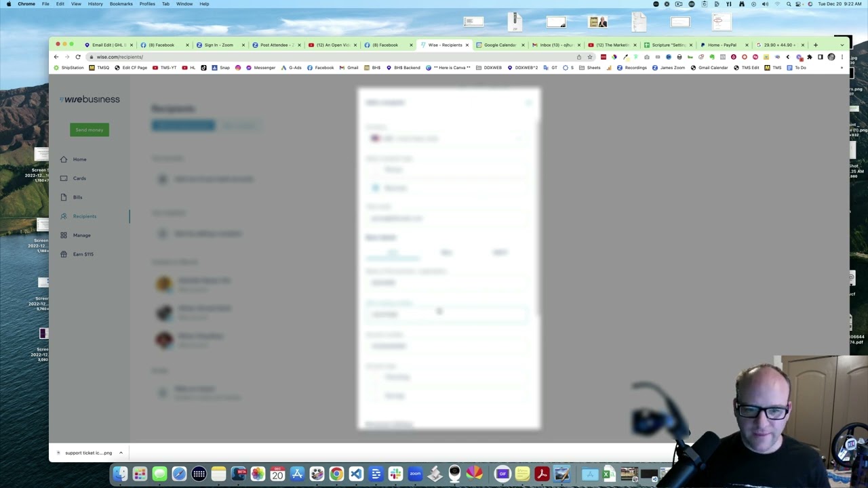The height and width of the screenshot is (488, 868).
Task: Open the DDXWEB bookmarks folder
Action: point(490,68)
